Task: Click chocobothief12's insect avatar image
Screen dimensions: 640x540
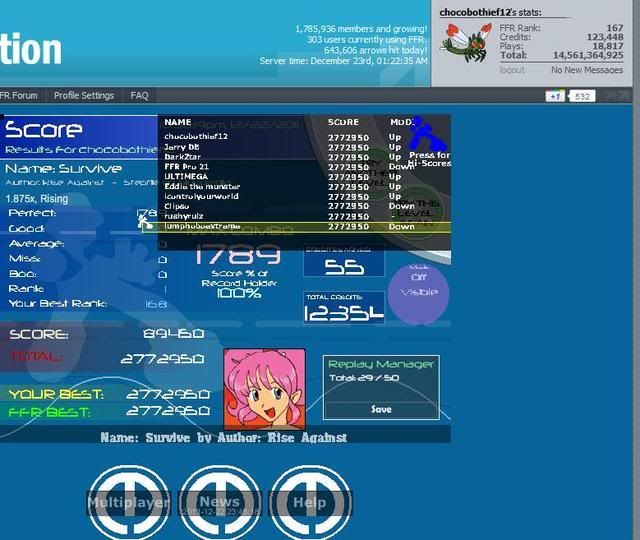Action: click(x=466, y=44)
